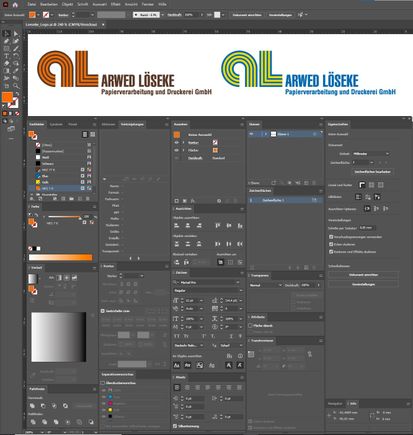Switch Farbfelder panel to thumbnail view

point(92,134)
